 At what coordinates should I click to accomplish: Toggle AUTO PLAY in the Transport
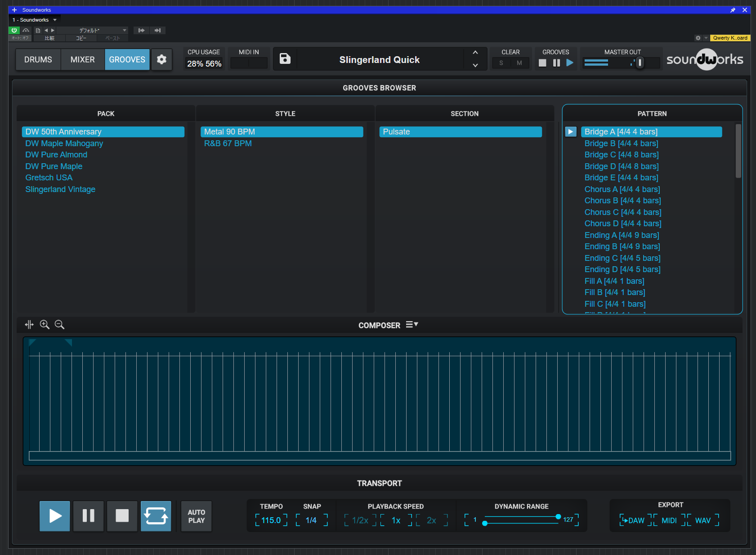197,516
